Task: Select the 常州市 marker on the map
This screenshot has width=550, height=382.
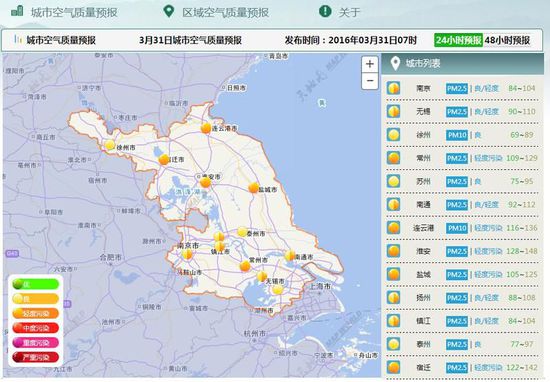Action: [x=245, y=266]
